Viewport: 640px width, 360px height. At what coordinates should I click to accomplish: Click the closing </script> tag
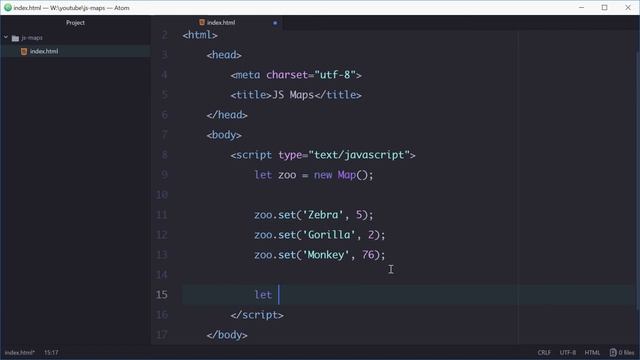257,315
